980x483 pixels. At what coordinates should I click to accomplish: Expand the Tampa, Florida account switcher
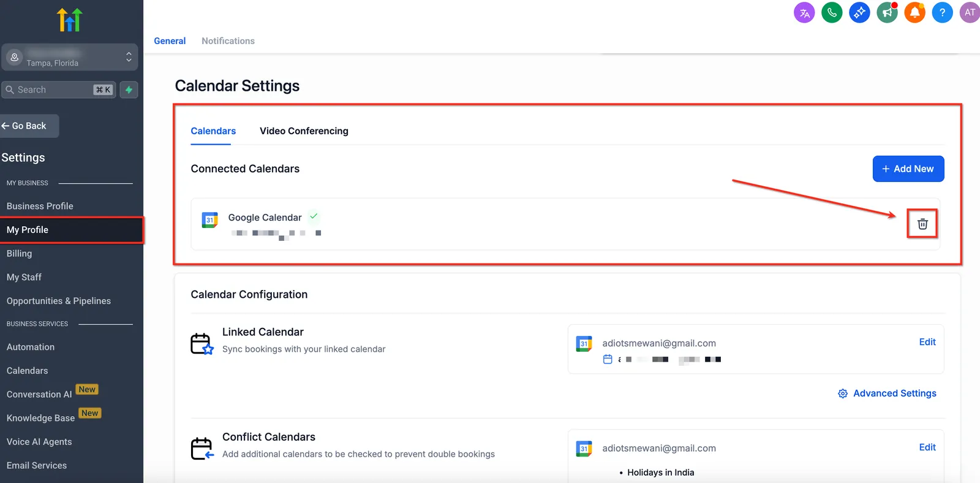coord(69,57)
